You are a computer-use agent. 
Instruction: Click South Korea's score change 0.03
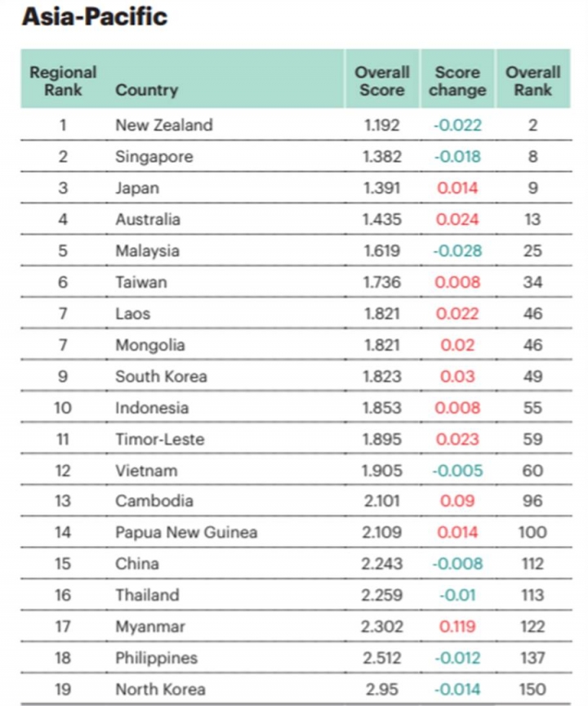tap(457, 377)
